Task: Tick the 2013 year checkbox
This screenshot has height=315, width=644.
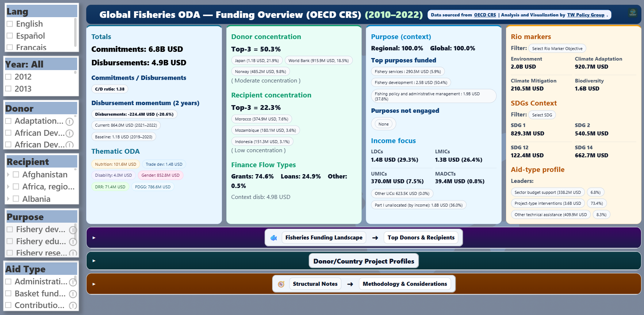Action: tap(8, 89)
